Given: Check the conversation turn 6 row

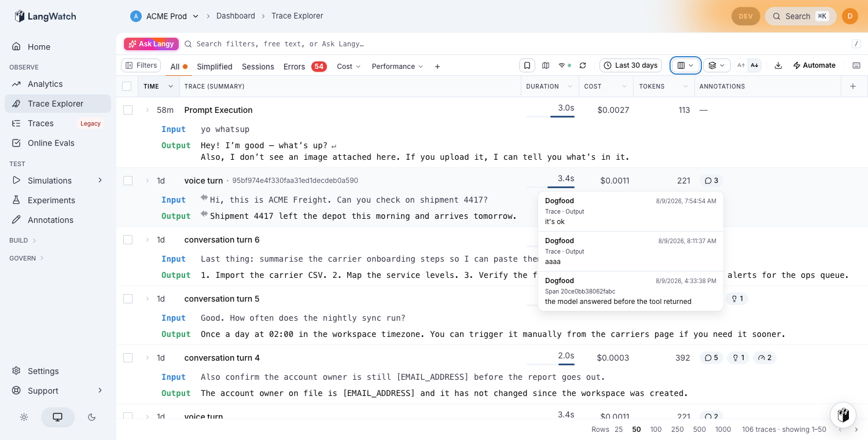Looking at the screenshot, I should [128, 240].
